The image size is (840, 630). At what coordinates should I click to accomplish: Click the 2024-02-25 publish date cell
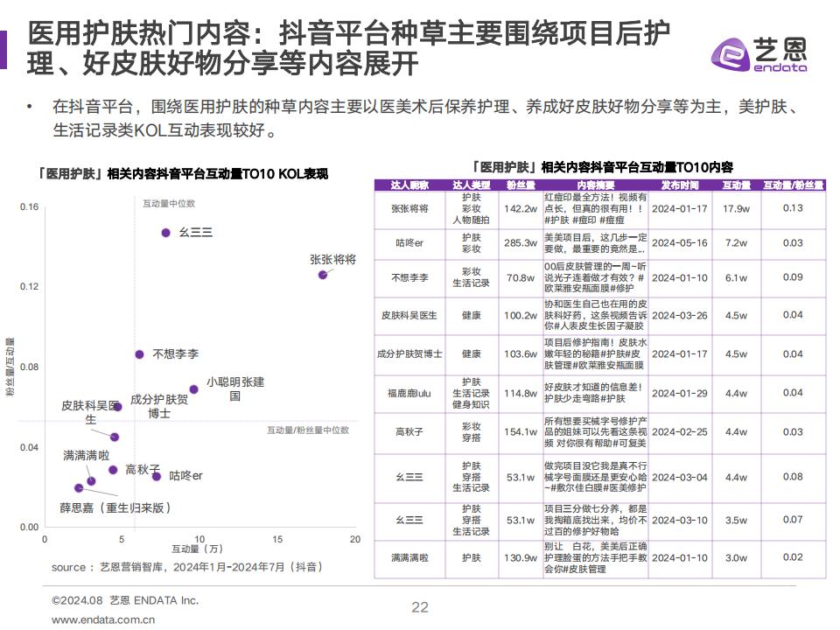click(x=680, y=431)
